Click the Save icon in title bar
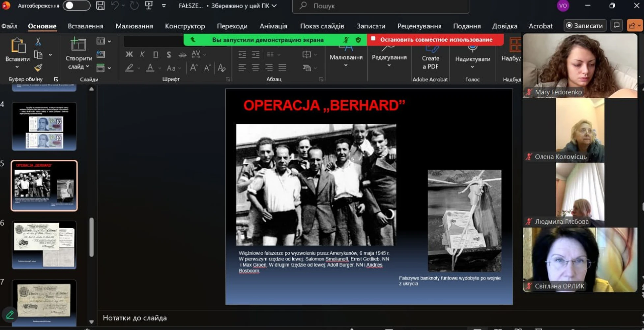Viewport: 644px width, 330px height. pos(100,6)
